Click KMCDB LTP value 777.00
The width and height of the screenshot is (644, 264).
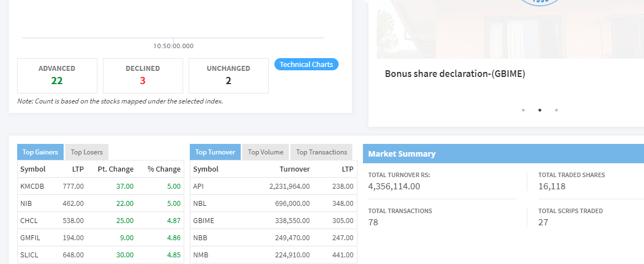tap(73, 187)
